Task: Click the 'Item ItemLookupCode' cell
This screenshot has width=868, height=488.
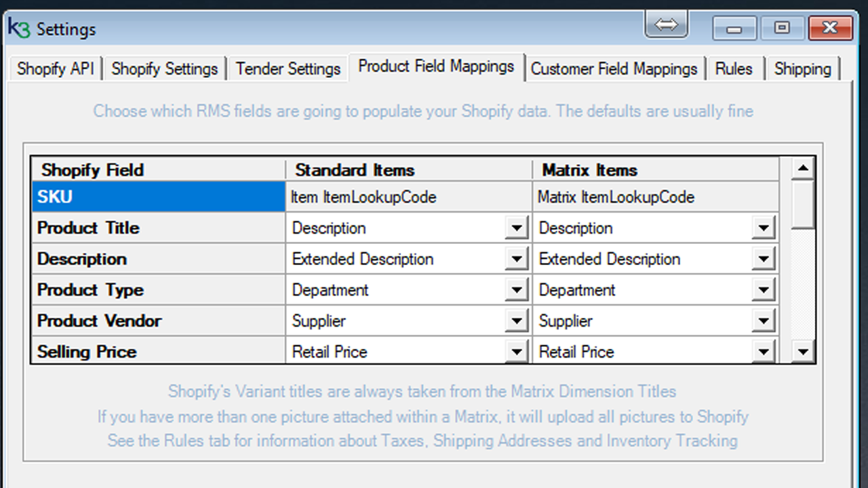Action: click(x=410, y=197)
